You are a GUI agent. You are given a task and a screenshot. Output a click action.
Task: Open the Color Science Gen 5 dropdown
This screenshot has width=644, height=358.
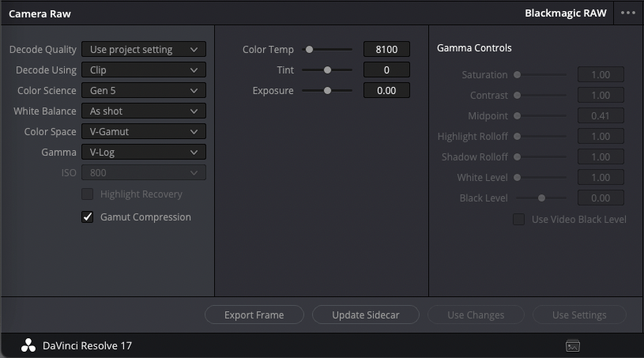pyautogui.click(x=144, y=90)
